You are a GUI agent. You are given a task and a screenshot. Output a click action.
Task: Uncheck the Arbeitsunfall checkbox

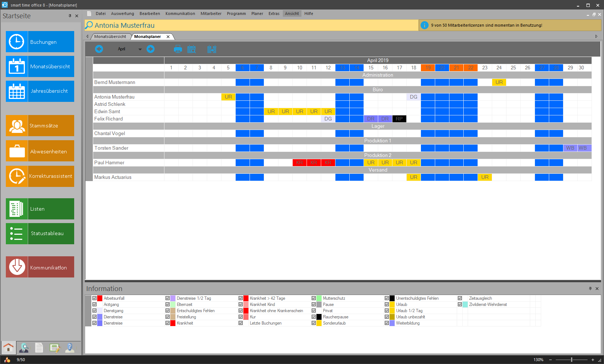[x=95, y=298]
